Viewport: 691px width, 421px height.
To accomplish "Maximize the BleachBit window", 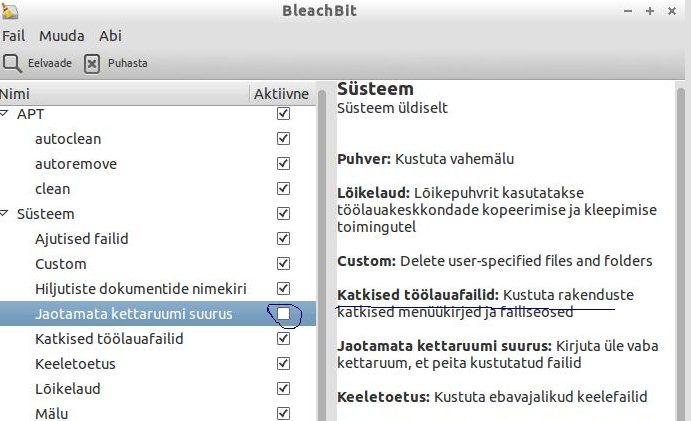I will click(x=651, y=11).
